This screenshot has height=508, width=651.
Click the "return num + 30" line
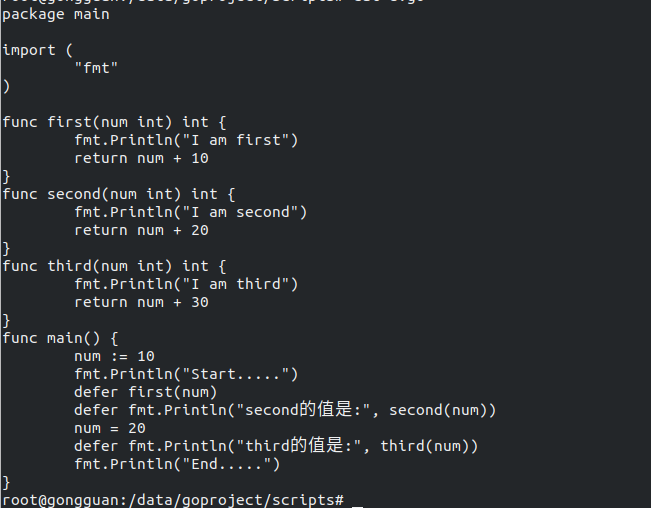(x=141, y=302)
